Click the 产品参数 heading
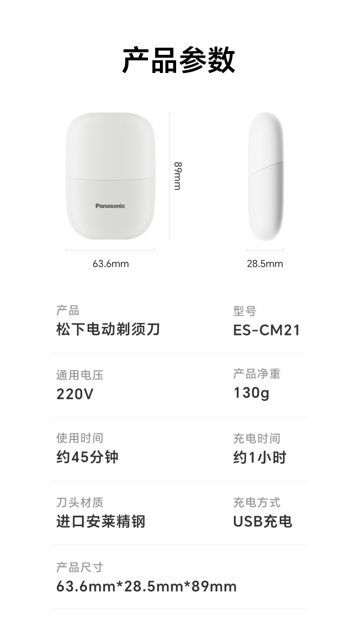358x644 pixels. pyautogui.click(x=179, y=61)
